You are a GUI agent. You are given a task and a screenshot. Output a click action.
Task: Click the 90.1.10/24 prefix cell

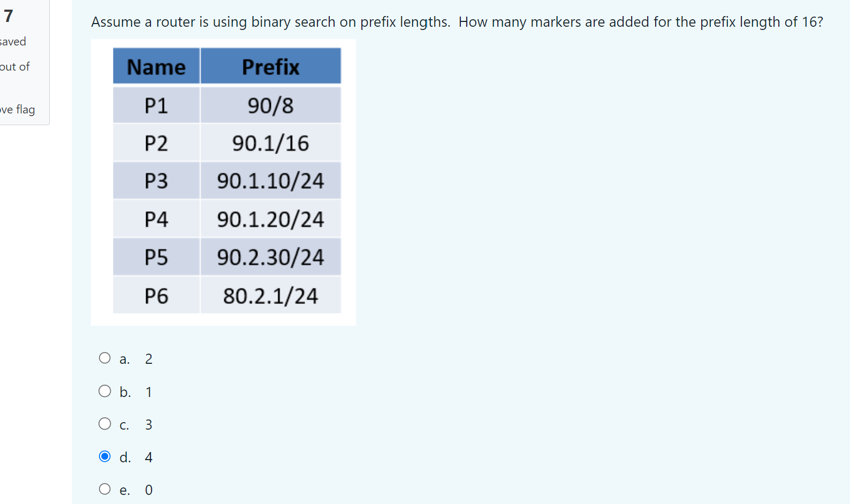coord(270,181)
